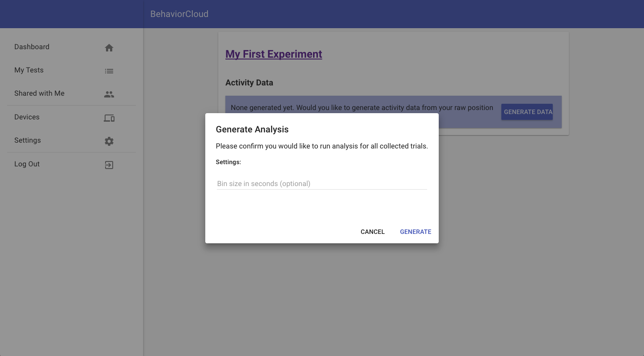The image size is (644, 356).
Task: Click the GENERATE DATA button
Action: point(527,112)
